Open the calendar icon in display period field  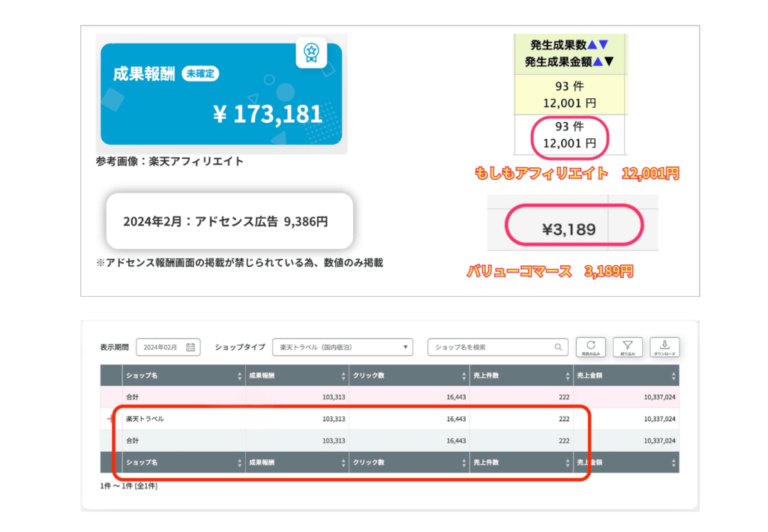point(190,347)
